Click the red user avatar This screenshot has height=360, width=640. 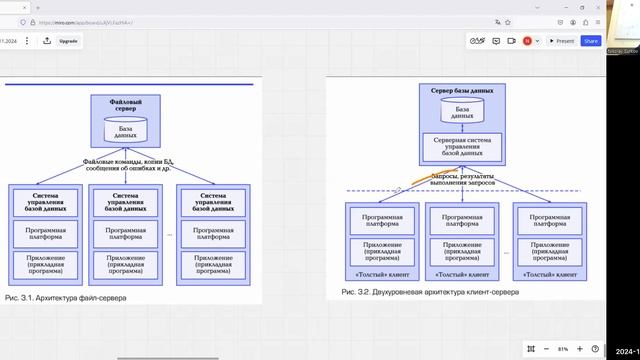click(x=527, y=41)
